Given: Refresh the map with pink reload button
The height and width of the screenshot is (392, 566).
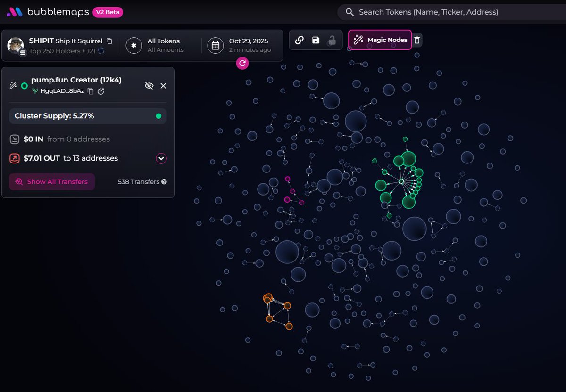Looking at the screenshot, I should click(242, 63).
